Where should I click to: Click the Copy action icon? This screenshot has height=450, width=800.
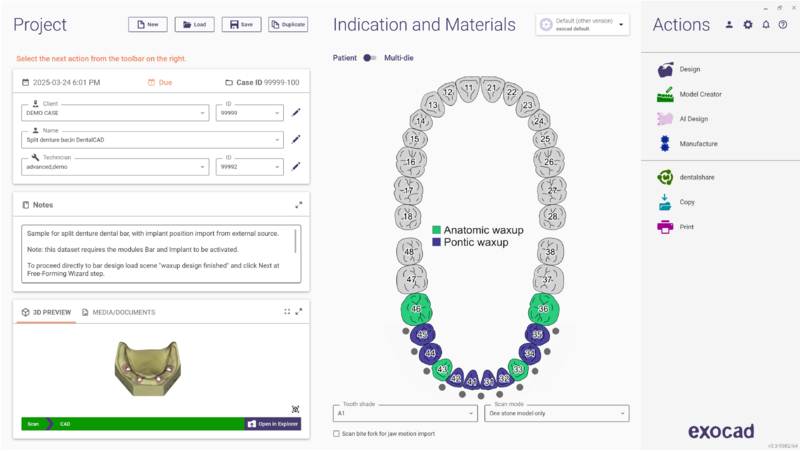tap(665, 202)
